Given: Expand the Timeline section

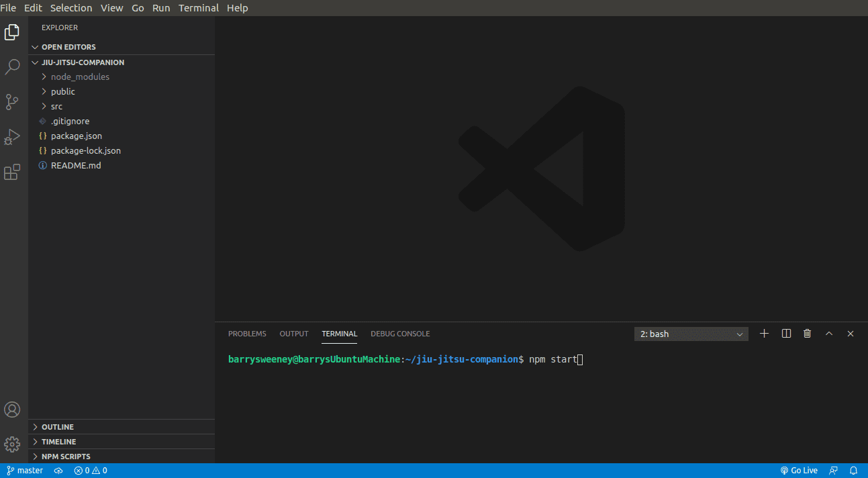Looking at the screenshot, I should point(122,442).
